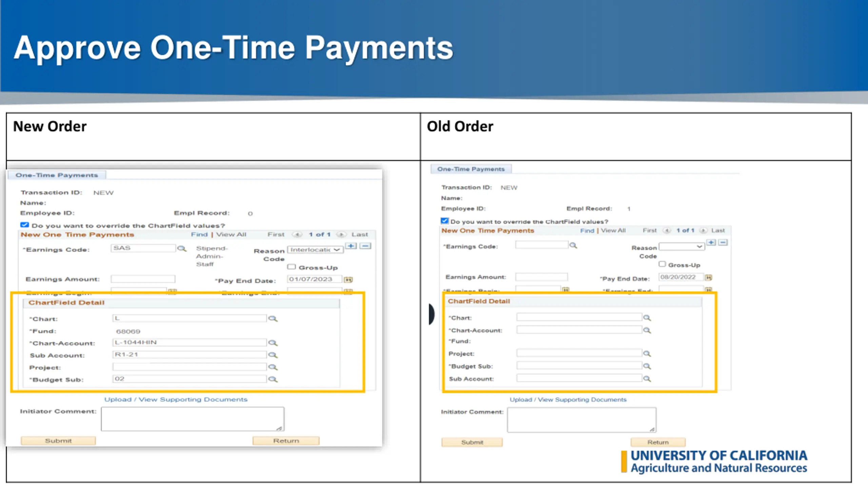Screen dimensions: 868x488
Task: Look up Chart-Account in New Order
Action: point(273,343)
